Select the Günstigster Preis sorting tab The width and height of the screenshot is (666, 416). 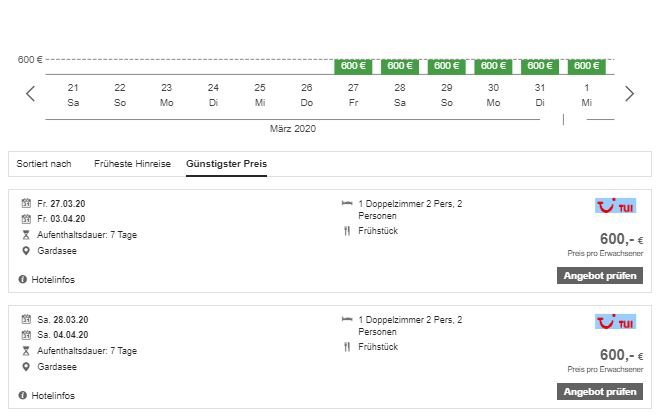click(226, 164)
